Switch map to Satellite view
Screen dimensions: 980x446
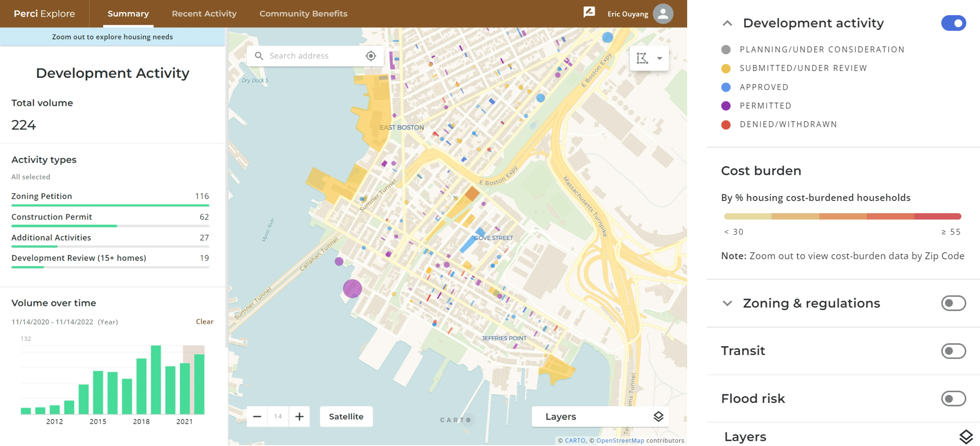tap(346, 416)
